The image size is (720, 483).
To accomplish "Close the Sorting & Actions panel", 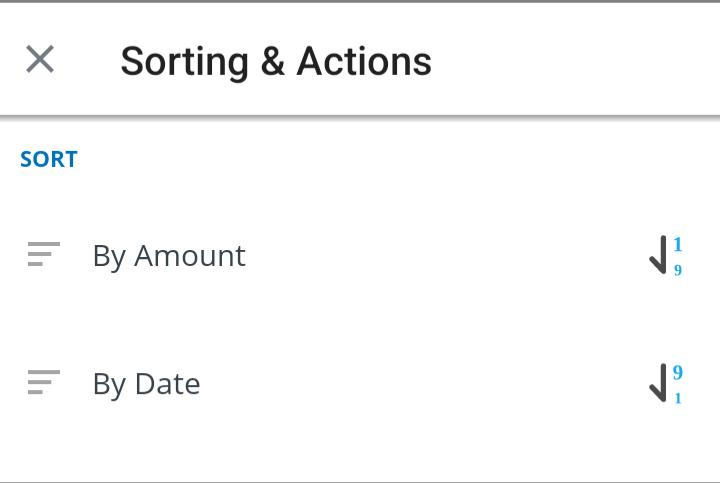I will click(40, 60).
